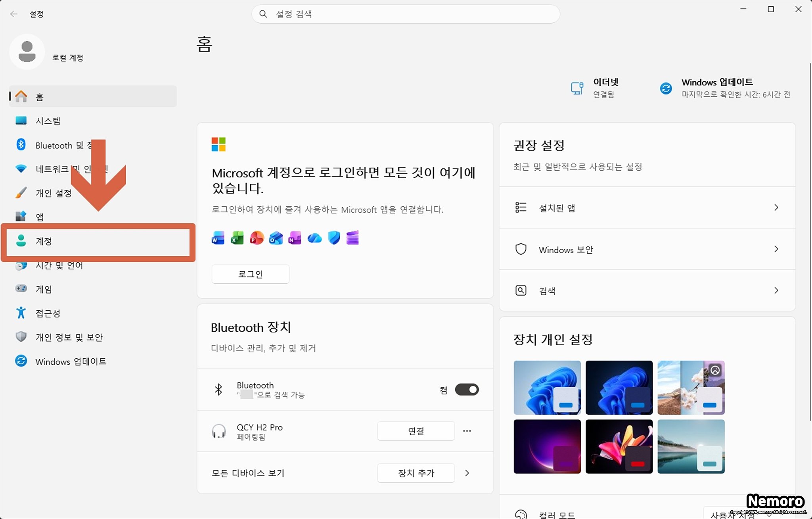812x519 pixels.
Task: Click the local account avatar picture
Action: pos(27,52)
